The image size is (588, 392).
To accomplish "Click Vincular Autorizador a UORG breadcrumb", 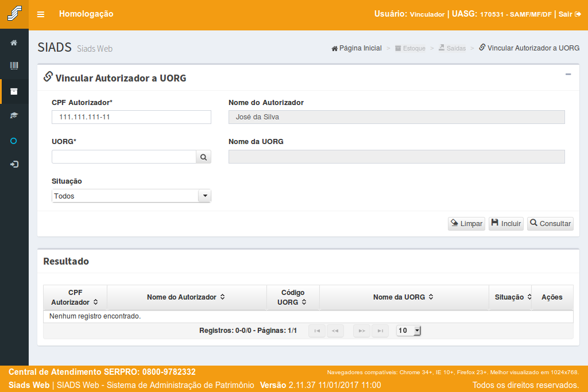I will [x=529, y=48].
